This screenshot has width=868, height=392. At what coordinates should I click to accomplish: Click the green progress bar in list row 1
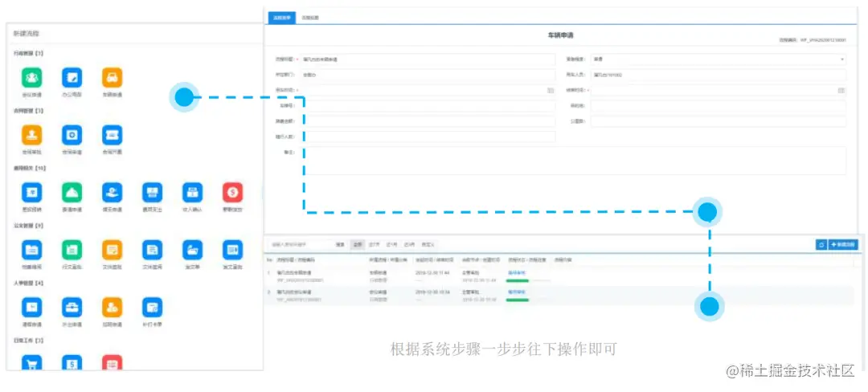[x=518, y=280]
